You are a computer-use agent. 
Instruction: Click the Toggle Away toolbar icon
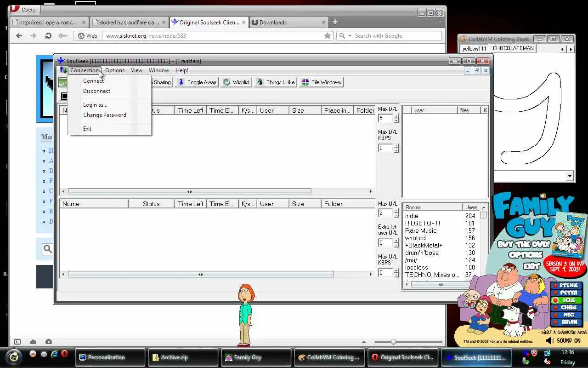[x=181, y=82]
